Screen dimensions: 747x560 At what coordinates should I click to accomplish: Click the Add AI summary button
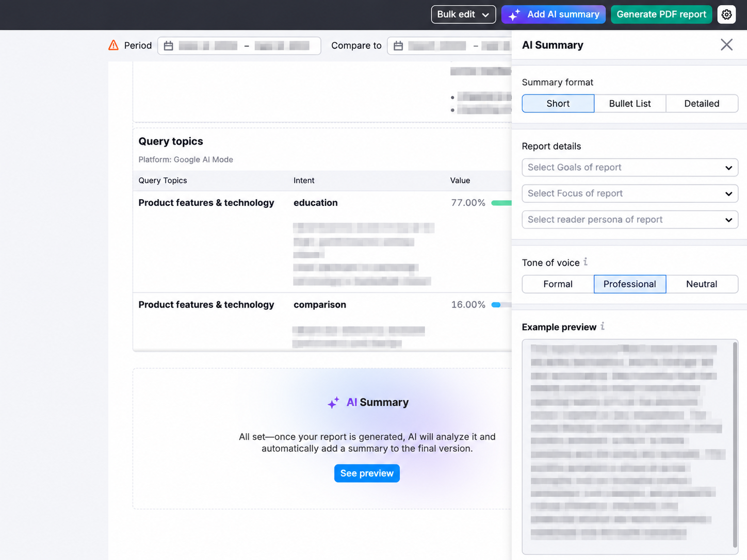(x=554, y=14)
